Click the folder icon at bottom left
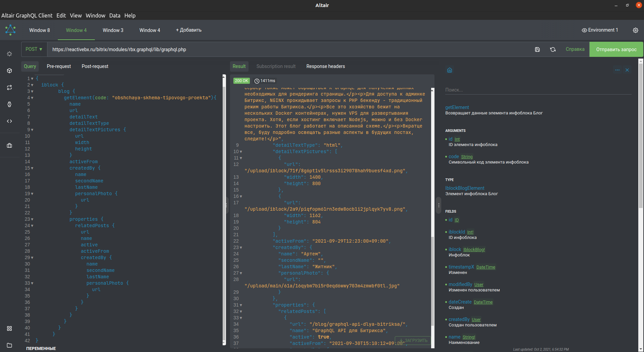Viewport: 644px width, 352px height. 9,345
